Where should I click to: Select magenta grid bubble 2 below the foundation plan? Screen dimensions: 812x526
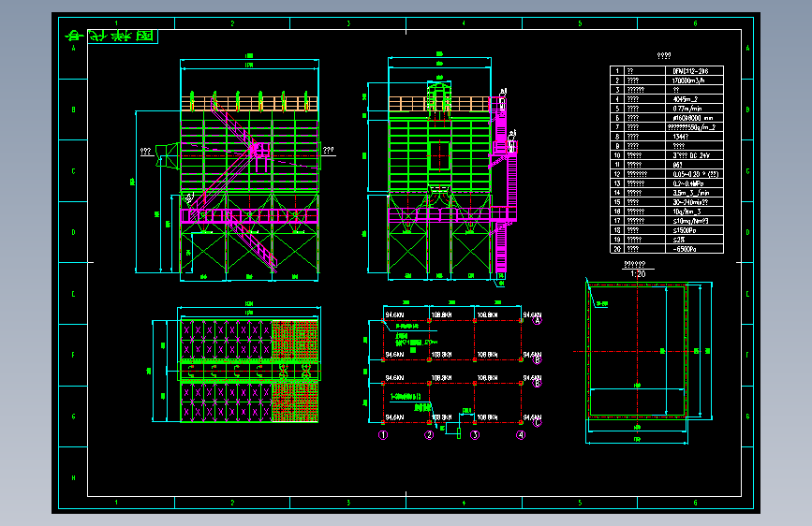coord(429,435)
